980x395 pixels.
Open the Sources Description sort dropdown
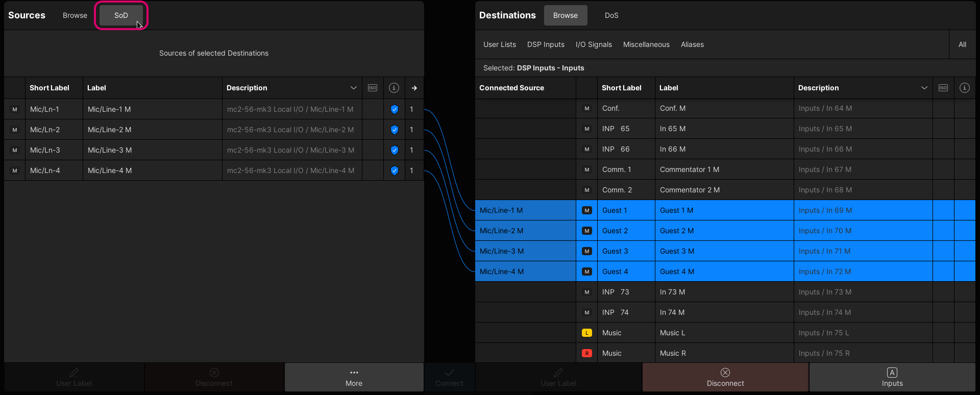pyautogui.click(x=353, y=88)
